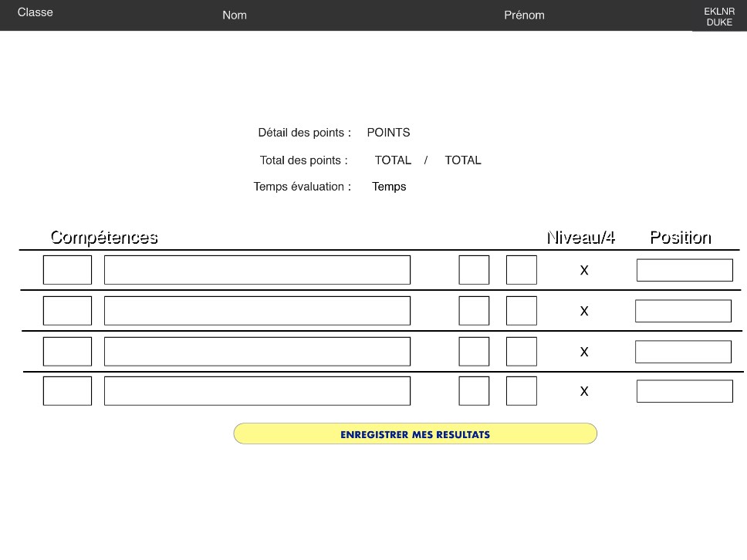Viewport: 747px width, 560px height.
Task: Click the X level value in first row
Action: (584, 271)
